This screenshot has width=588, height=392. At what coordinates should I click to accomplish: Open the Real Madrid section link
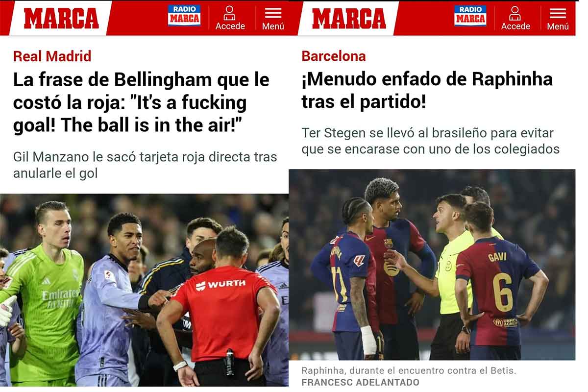point(52,56)
